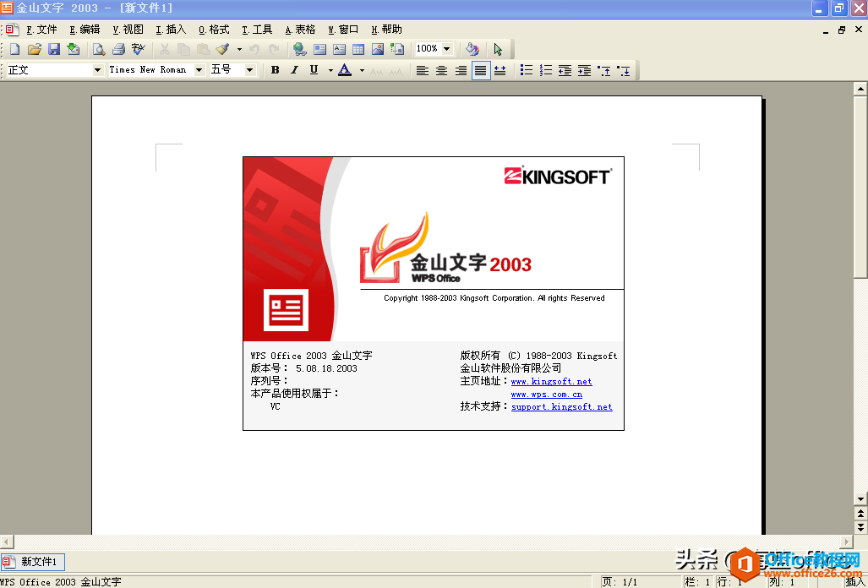Activate the format painter brush
The width and height of the screenshot is (868, 588).
pyautogui.click(x=222, y=49)
